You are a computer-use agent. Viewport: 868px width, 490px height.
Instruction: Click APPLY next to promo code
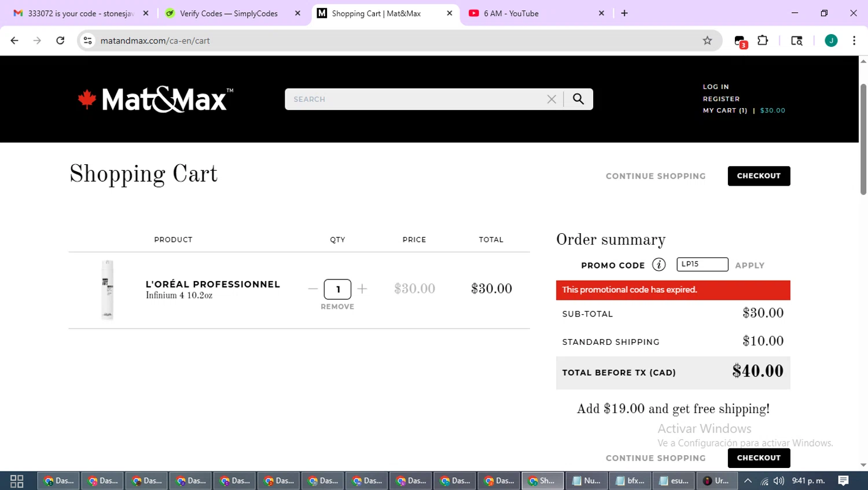pyautogui.click(x=750, y=266)
